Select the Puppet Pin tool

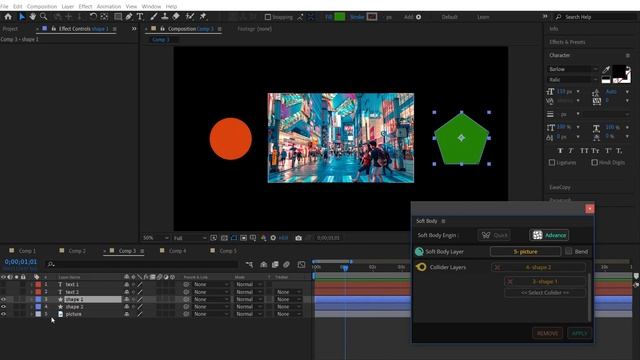click(203, 17)
